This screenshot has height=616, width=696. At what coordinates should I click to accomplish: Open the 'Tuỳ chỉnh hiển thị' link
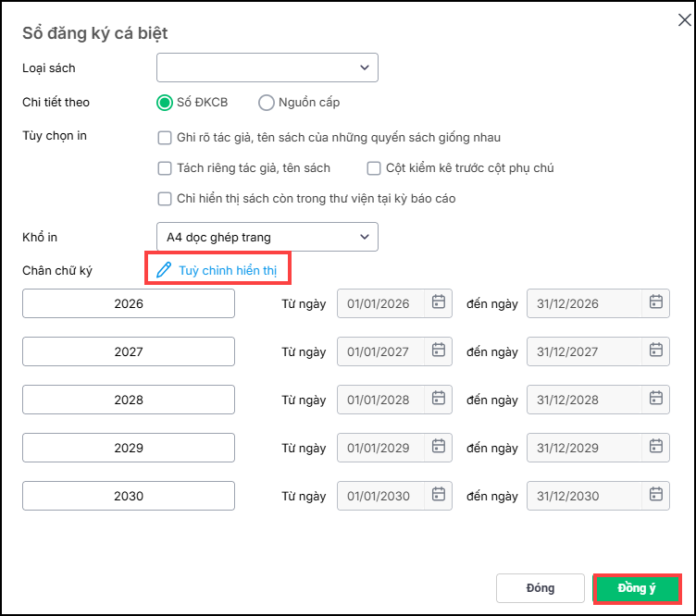pyautogui.click(x=233, y=270)
